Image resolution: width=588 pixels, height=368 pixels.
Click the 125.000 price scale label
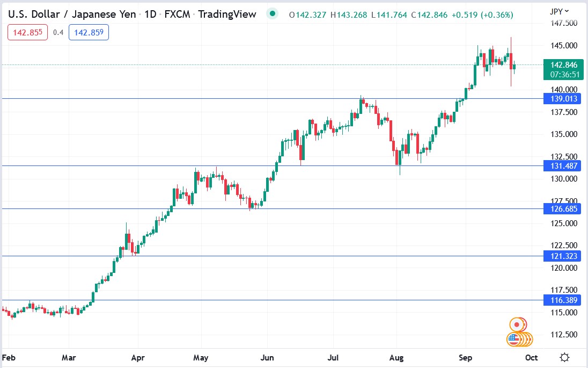tap(564, 223)
